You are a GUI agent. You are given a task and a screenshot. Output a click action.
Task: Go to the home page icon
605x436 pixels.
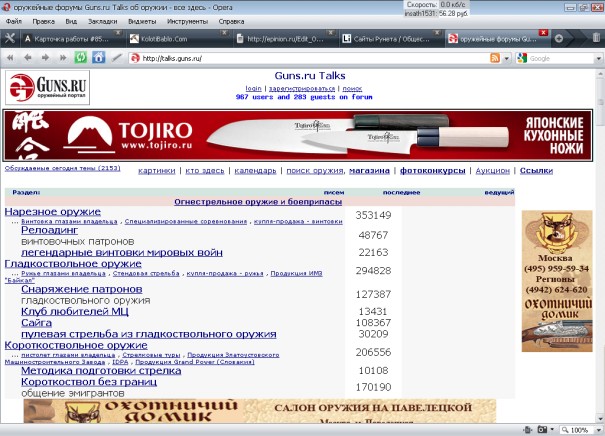98,58
